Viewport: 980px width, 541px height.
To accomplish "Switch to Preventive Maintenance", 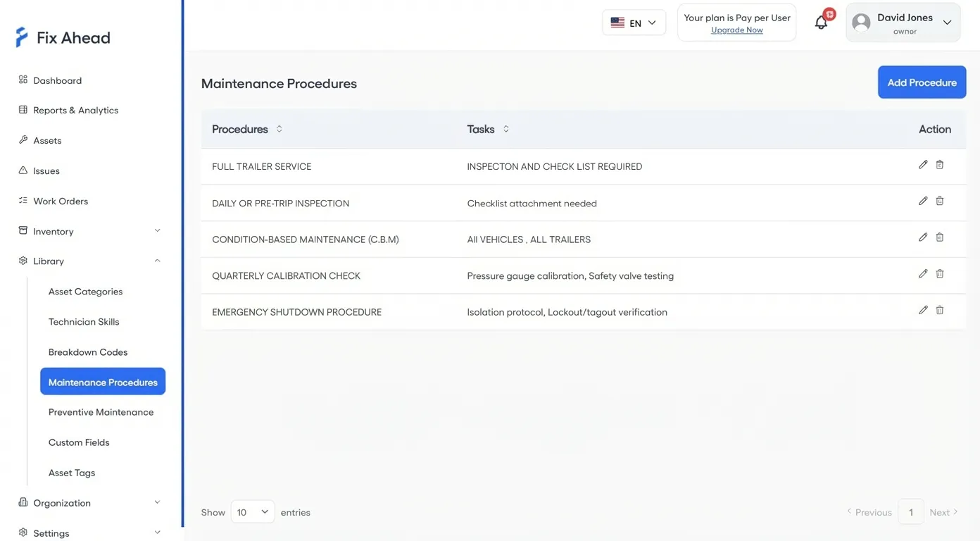I will (101, 411).
